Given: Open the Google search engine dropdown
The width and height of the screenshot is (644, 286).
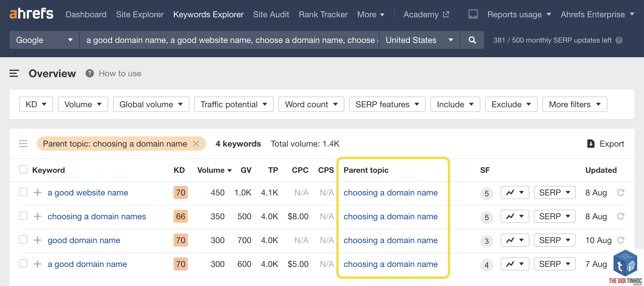Looking at the screenshot, I should click(44, 40).
